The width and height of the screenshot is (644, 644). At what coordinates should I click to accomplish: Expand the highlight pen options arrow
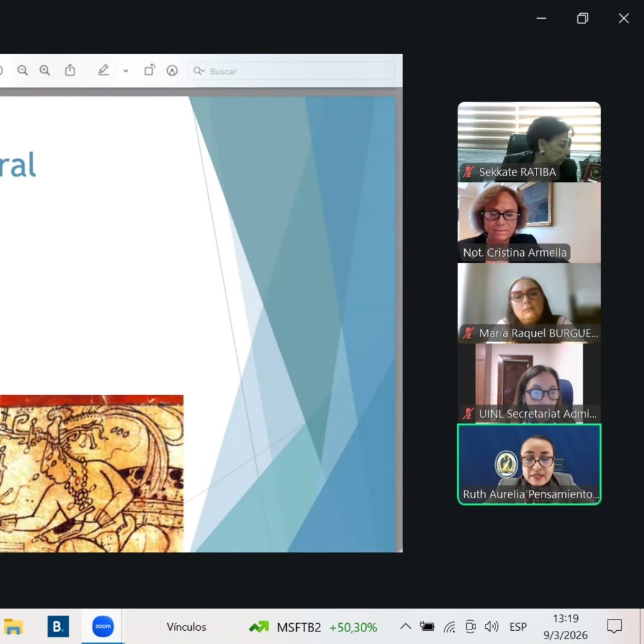[126, 71]
